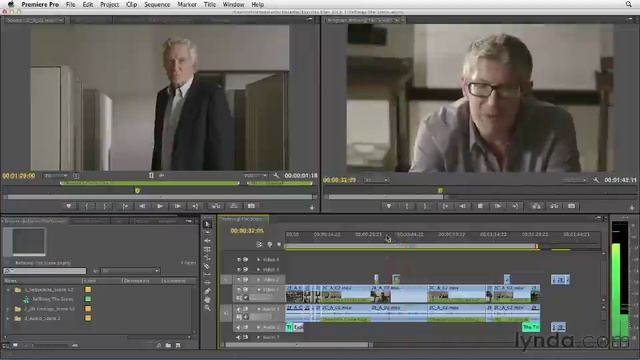This screenshot has width=640, height=360.
Task: Play the clip in Source monitor
Action: click(160, 206)
